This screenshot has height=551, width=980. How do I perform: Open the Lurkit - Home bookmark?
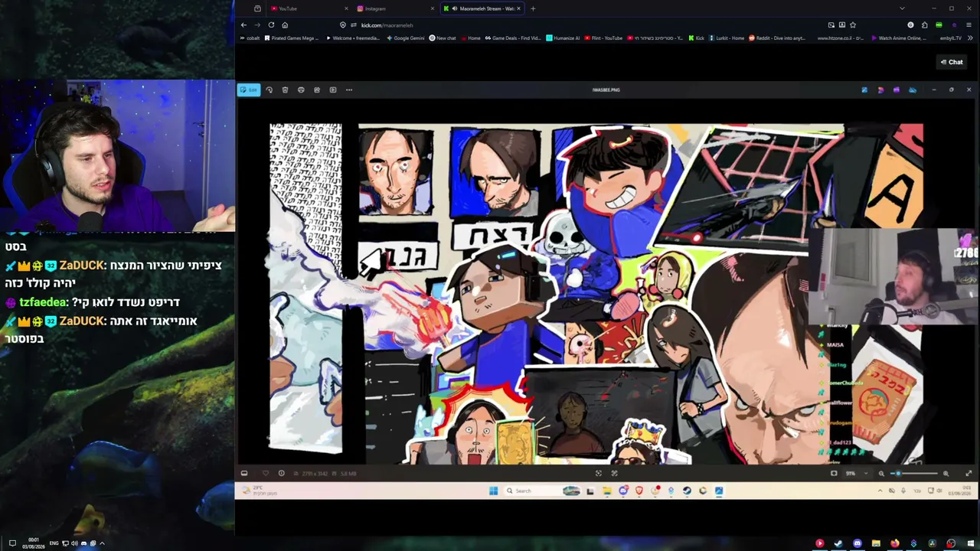coord(727,38)
